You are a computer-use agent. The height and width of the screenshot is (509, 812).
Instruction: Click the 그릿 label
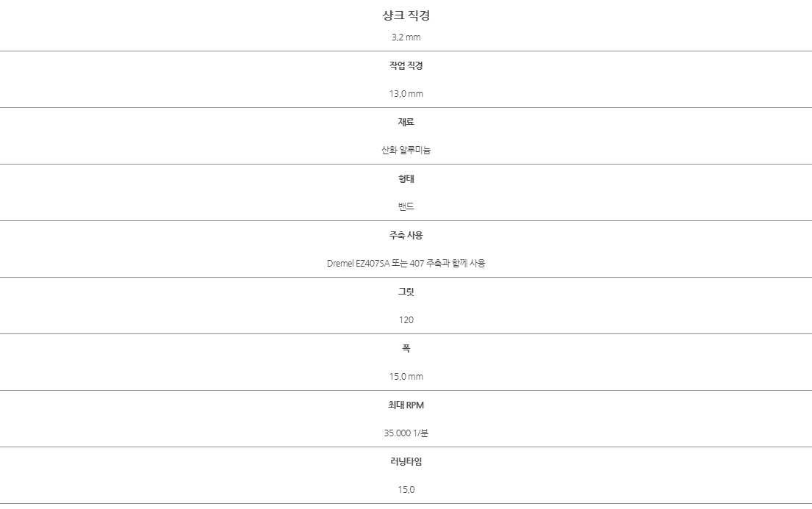point(406,292)
